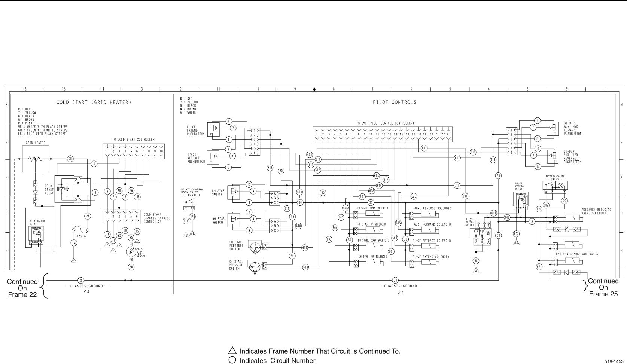627x364 pixels.
Task: Click the circle icon in the legend
Action: click(232, 361)
